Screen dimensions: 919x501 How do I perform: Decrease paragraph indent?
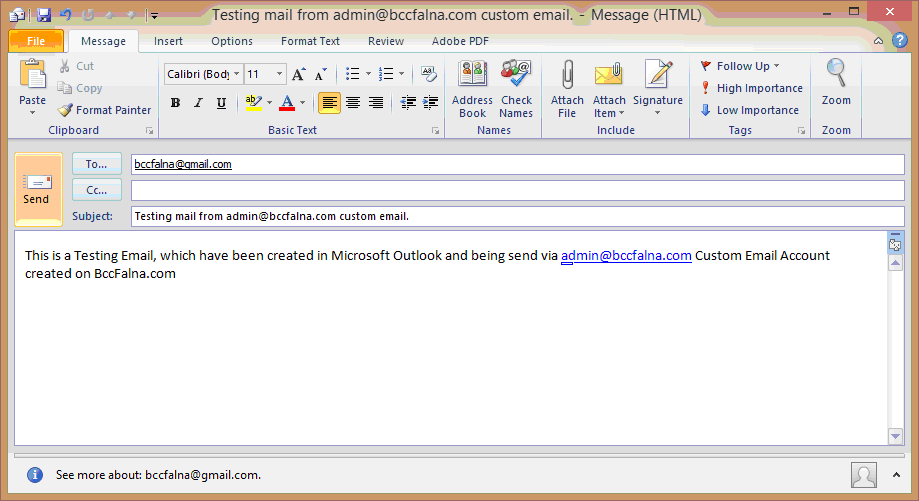pos(408,103)
